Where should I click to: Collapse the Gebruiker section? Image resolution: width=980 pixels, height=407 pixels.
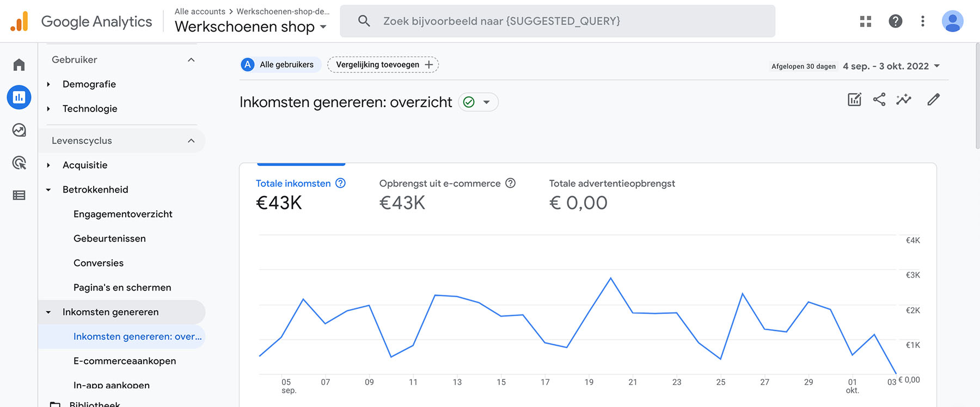click(191, 60)
